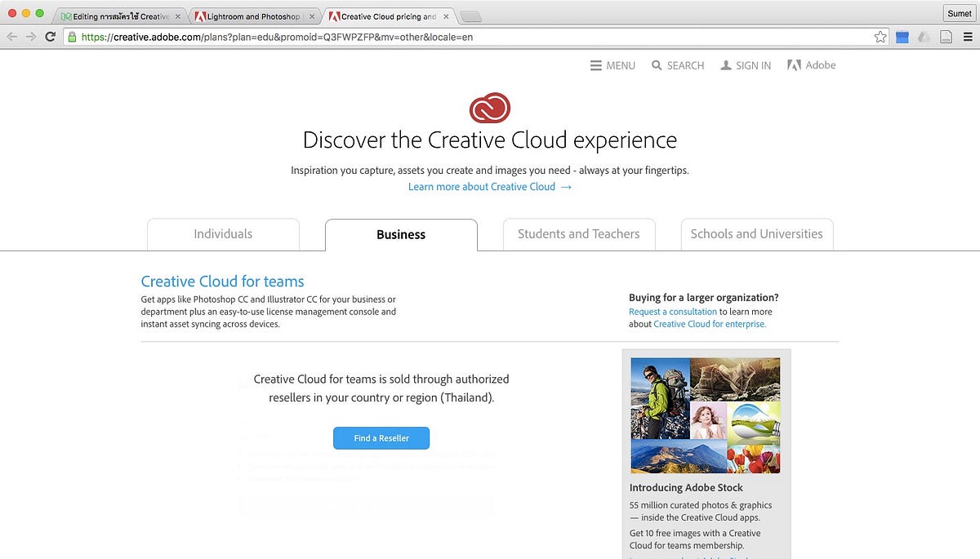This screenshot has width=980, height=559.
Task: Click the green secure lock icon
Action: point(73,37)
